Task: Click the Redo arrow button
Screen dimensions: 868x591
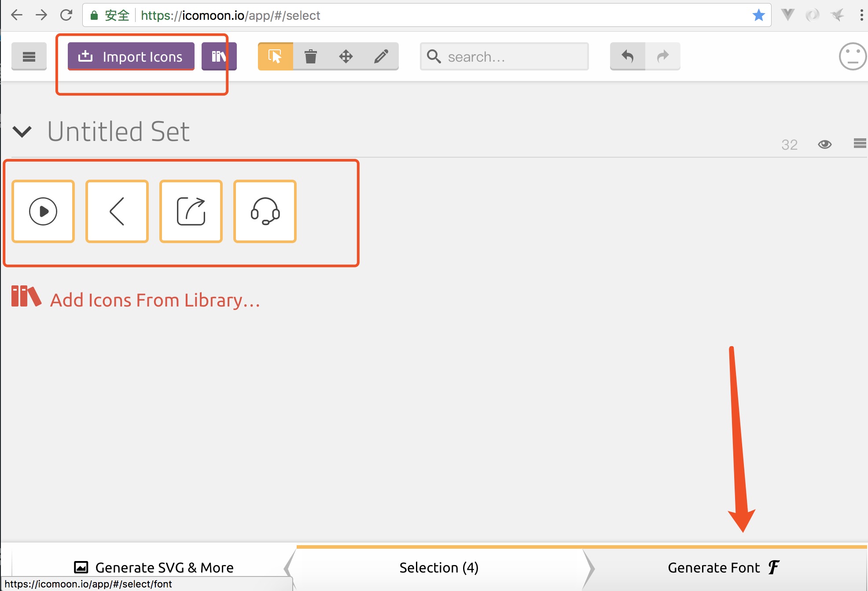Action: pyautogui.click(x=663, y=56)
